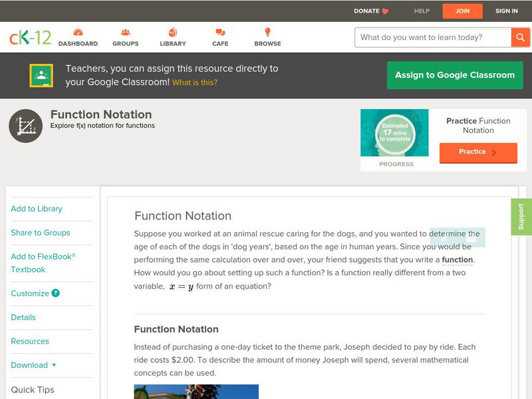Open the Groups people icon
Screen dimensions: 532x399
tap(126, 32)
